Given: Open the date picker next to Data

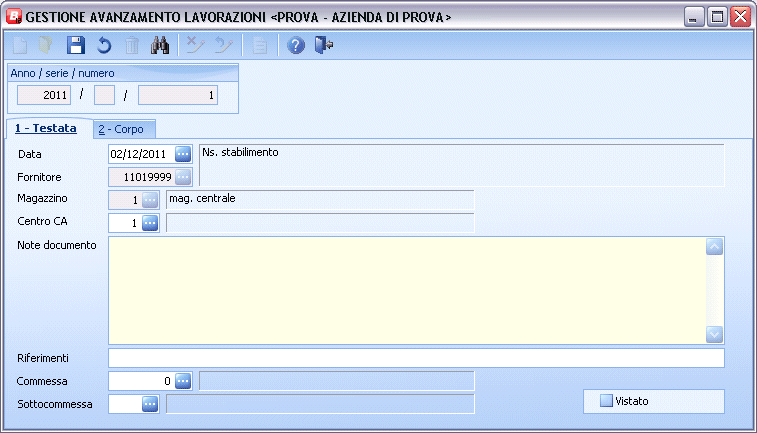Looking at the screenshot, I should 183,154.
